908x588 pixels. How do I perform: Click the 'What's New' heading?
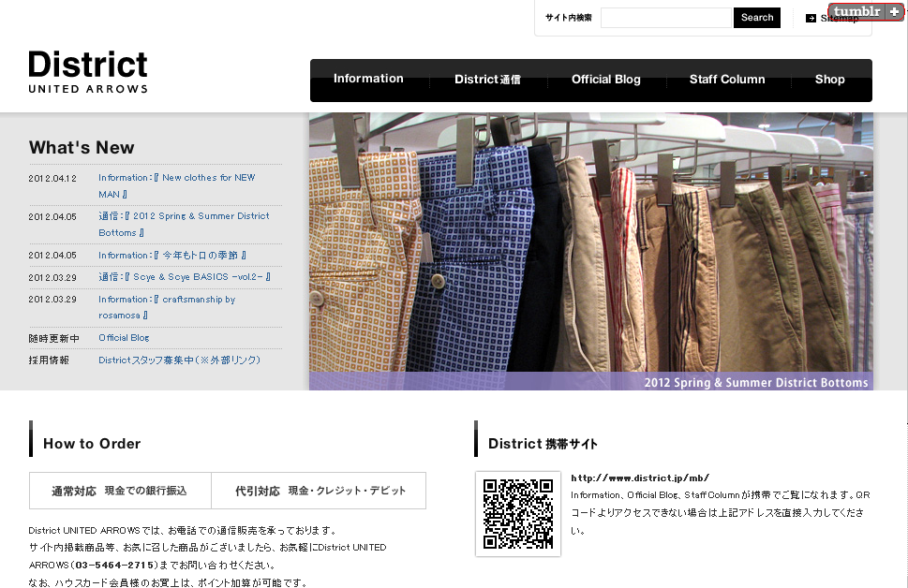[x=82, y=148]
